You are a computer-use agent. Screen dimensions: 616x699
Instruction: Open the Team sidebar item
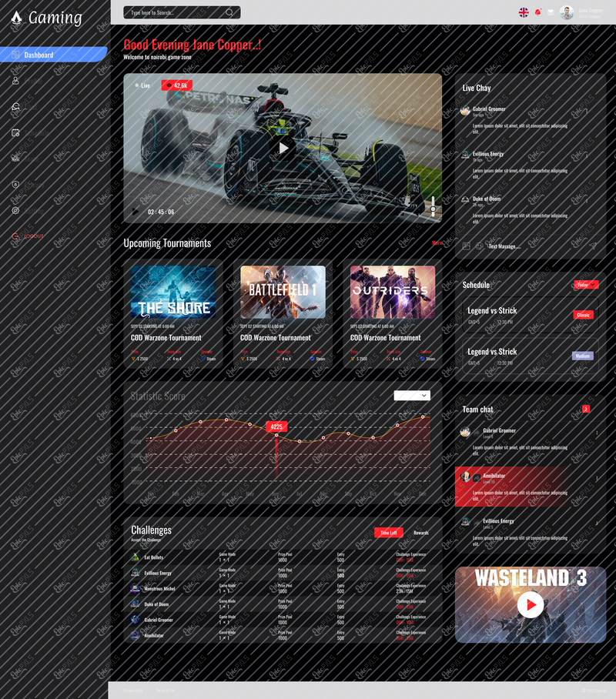(25, 159)
